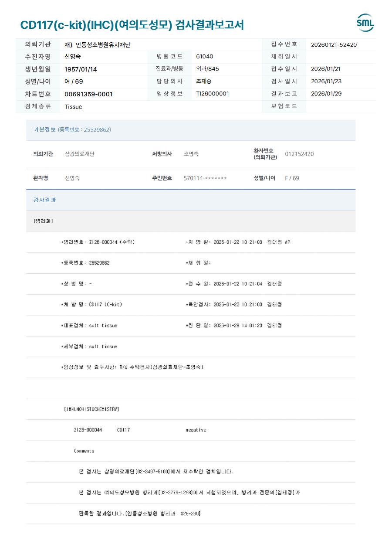Click the birth date 1957/01/14

81,69
